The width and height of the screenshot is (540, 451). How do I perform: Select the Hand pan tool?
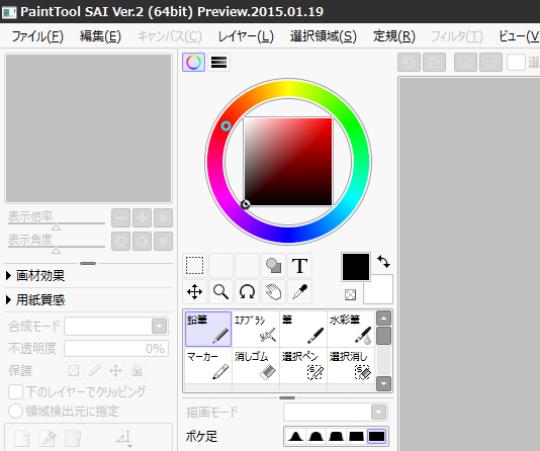click(x=273, y=292)
